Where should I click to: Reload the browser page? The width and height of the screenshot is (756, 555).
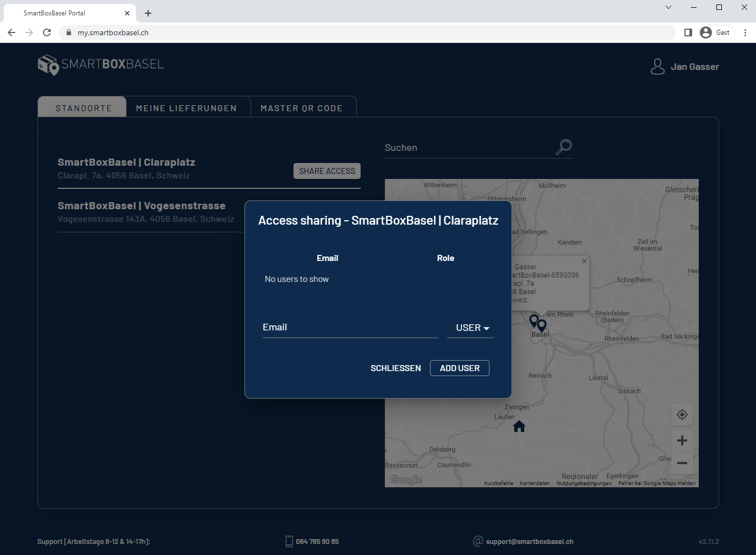coord(47,32)
